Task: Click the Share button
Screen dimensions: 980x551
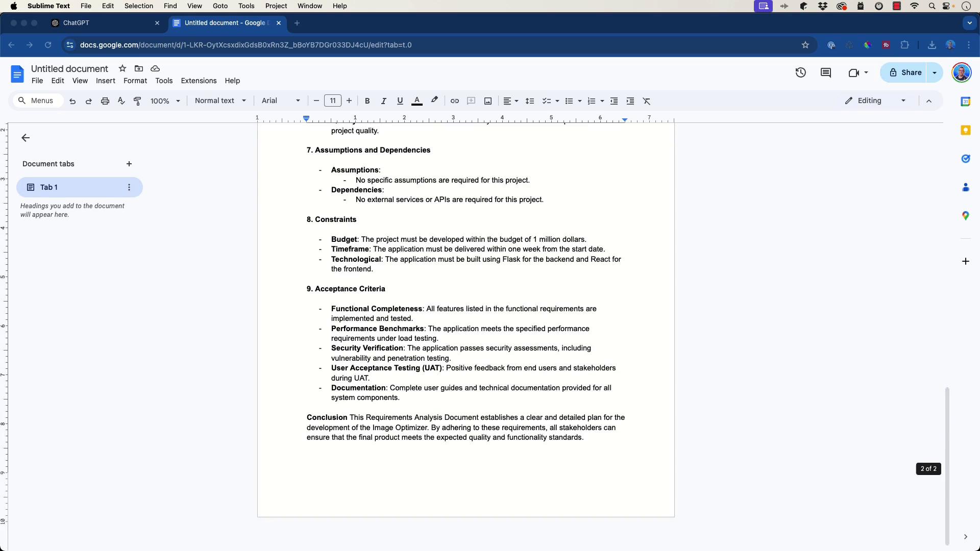Action: coord(905,73)
